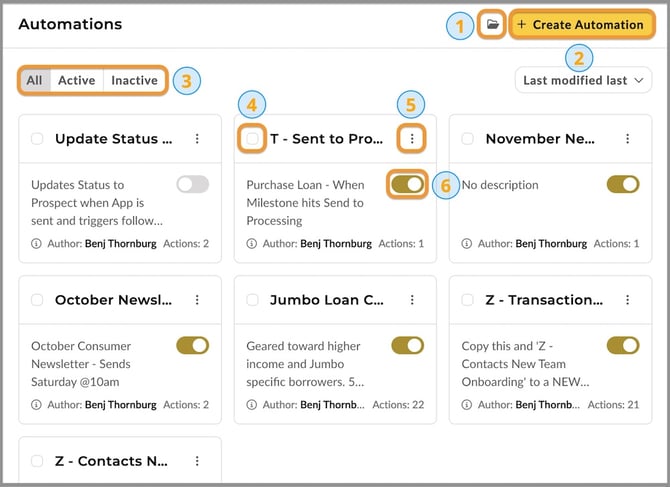Open the October Newsl... automation title
The width and height of the screenshot is (670, 487).
(113, 300)
